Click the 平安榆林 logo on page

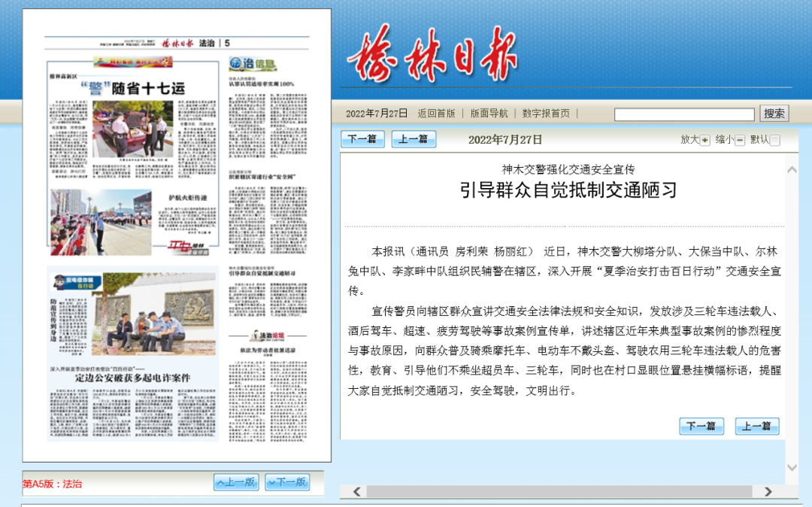(187, 248)
